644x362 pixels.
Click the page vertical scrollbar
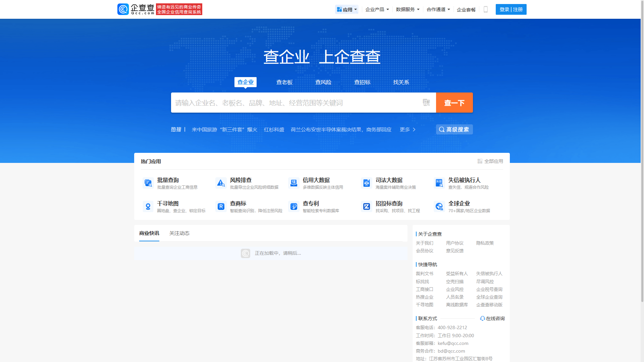pos(642,151)
